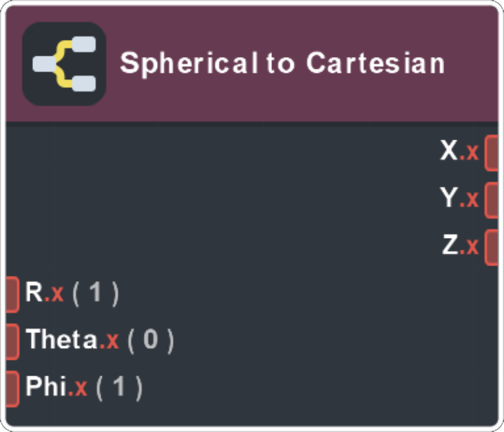Edit the Theta.x default value (0)
The height and width of the screenshot is (432, 504).
click(x=151, y=341)
